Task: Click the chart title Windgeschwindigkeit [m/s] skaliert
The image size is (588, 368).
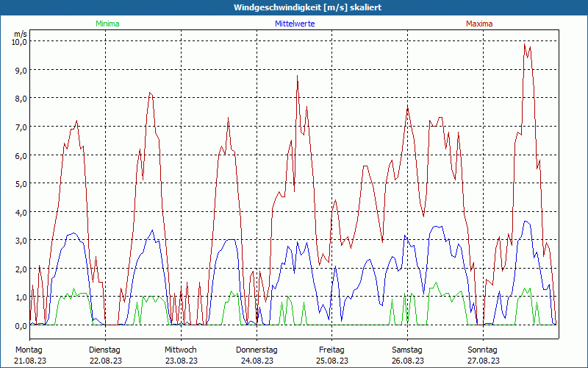Action: [307, 7]
